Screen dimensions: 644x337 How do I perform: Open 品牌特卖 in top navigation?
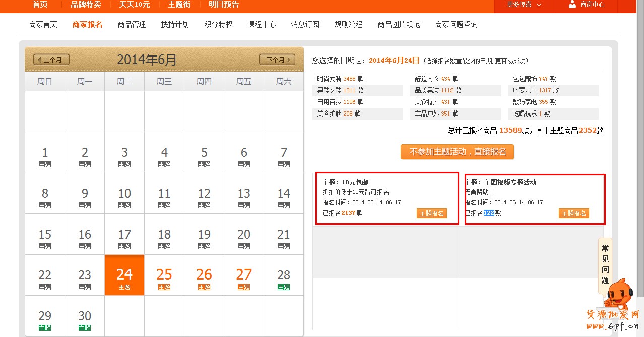86,5
